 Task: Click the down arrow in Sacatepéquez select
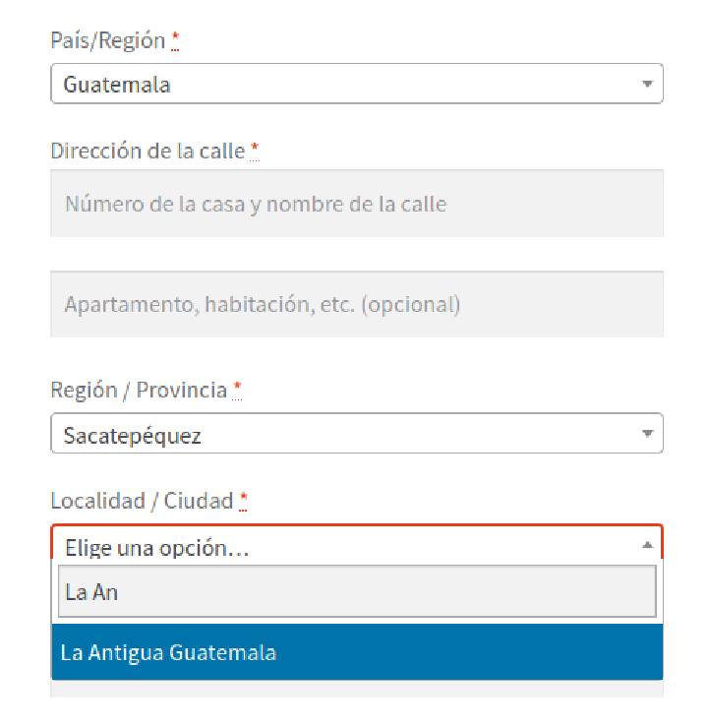click(x=647, y=434)
